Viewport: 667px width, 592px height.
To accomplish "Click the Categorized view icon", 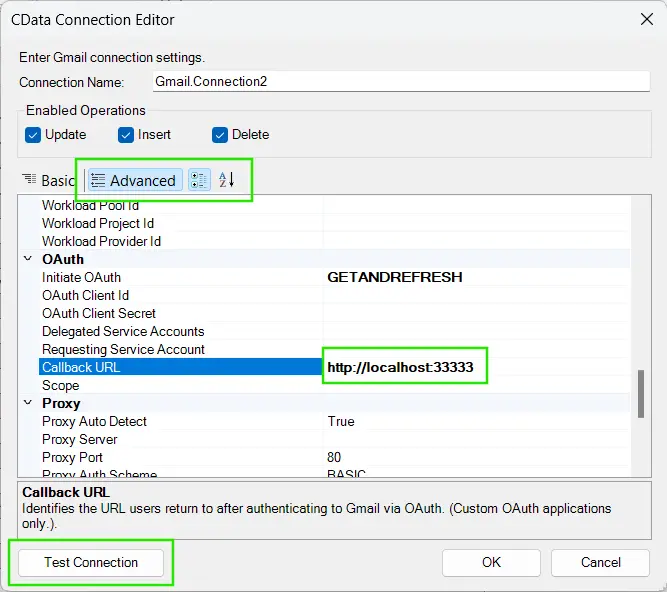I will pos(199,180).
